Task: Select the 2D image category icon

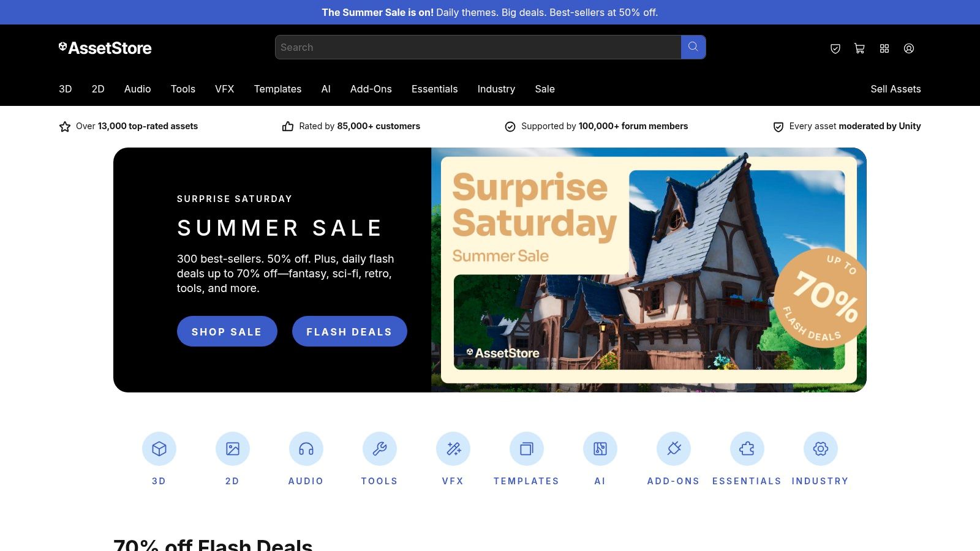Action: click(x=233, y=449)
